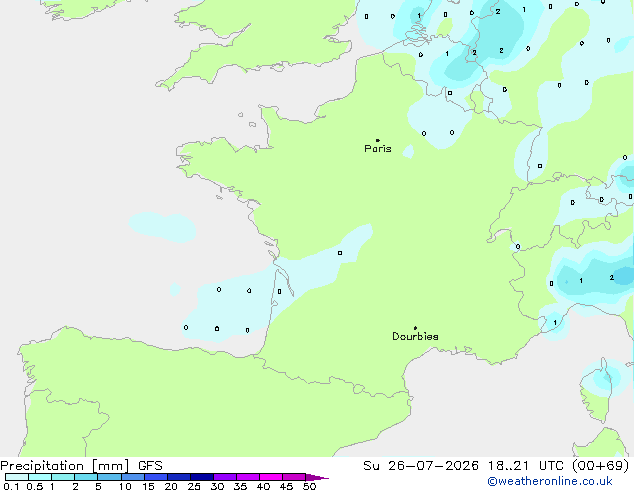Open the weatheronline.co.uk link
The height and width of the screenshot is (490, 634).
pyautogui.click(x=550, y=481)
